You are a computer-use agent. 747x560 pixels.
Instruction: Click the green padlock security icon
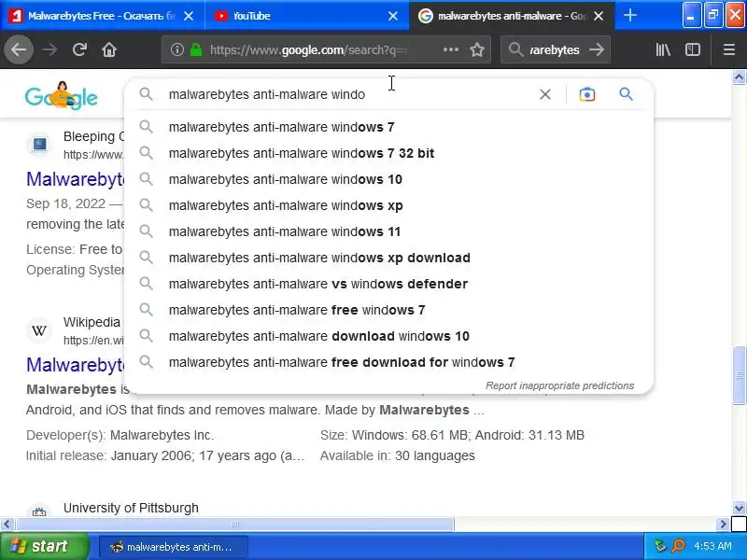click(196, 49)
